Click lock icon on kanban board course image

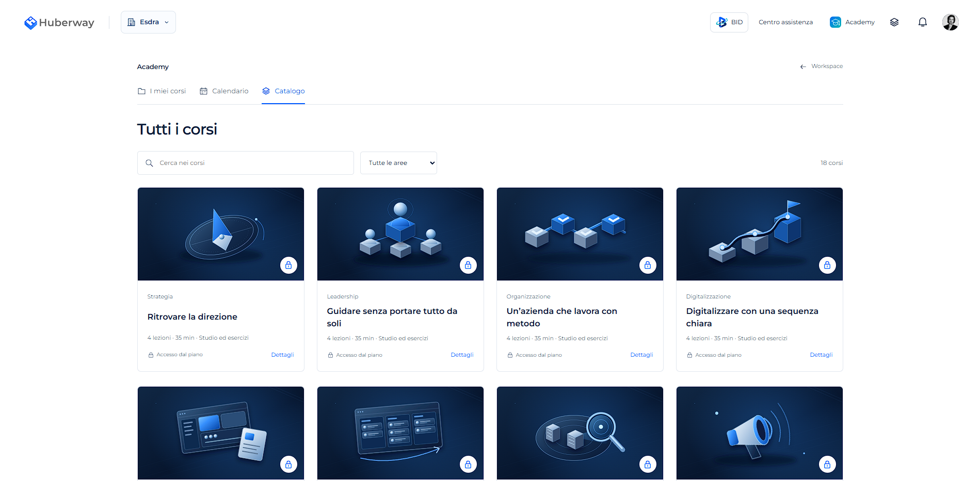(468, 464)
